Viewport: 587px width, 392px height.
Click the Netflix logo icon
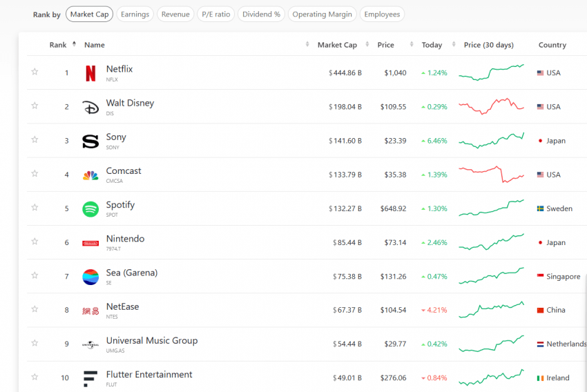[90, 73]
